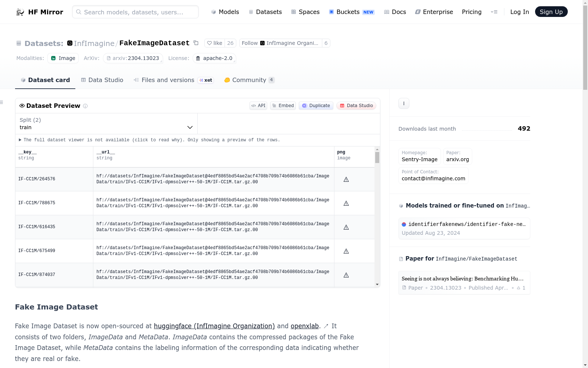Click the follower count 6
588x368 pixels.
click(x=326, y=43)
